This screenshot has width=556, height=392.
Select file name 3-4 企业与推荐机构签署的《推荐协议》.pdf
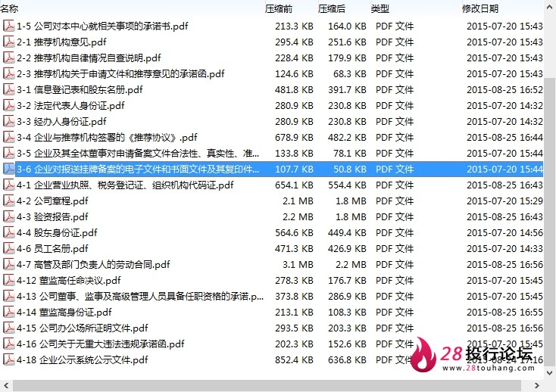pyautogui.click(x=107, y=137)
